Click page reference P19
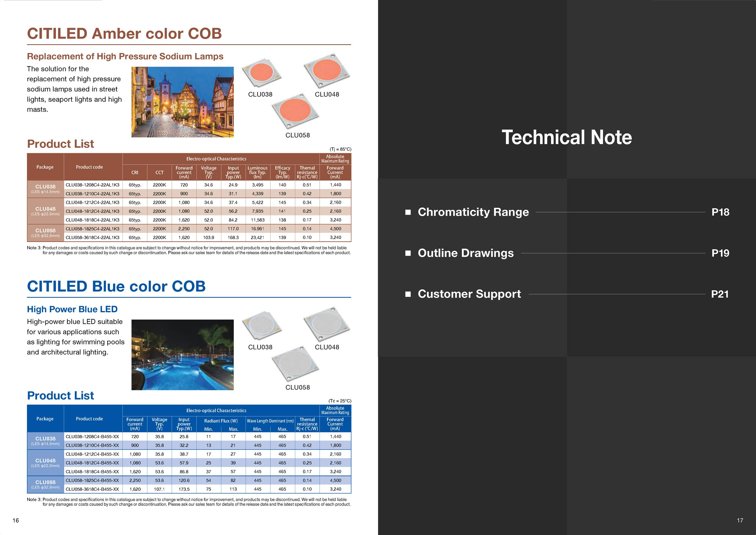Viewport: 756px width, 535px height. pyautogui.click(x=720, y=253)
